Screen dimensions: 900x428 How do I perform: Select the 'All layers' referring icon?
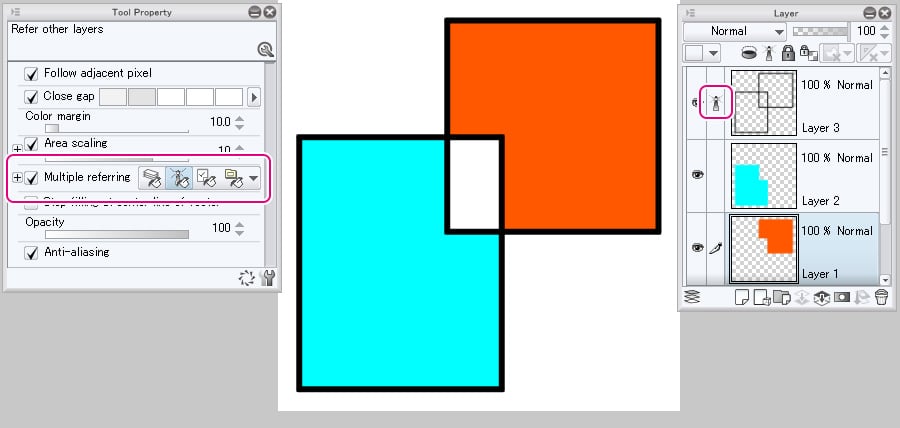153,178
